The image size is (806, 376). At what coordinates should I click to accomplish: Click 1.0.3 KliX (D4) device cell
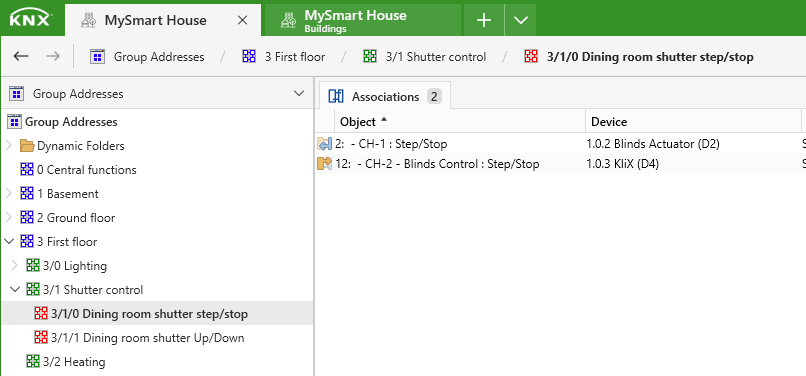(x=623, y=164)
